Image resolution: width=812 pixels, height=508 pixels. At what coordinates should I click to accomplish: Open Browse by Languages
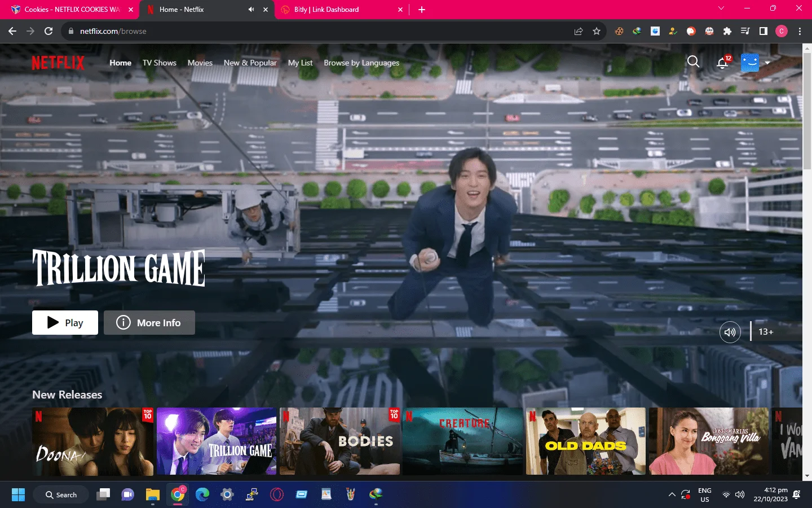coord(361,63)
